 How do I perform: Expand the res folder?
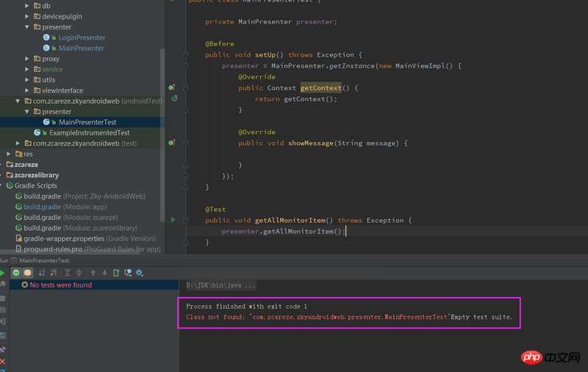(x=8, y=154)
